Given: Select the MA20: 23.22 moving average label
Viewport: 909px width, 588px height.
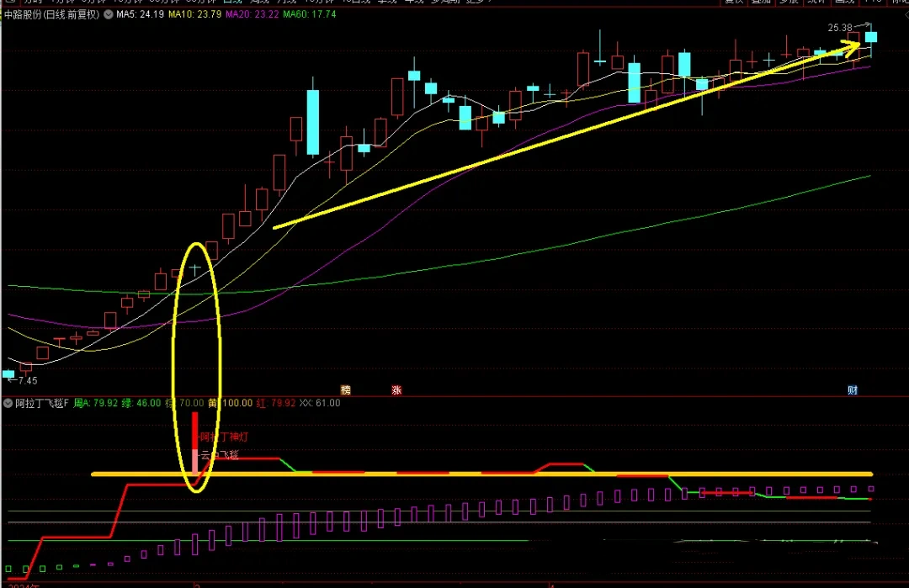Looking at the screenshot, I should [252, 14].
